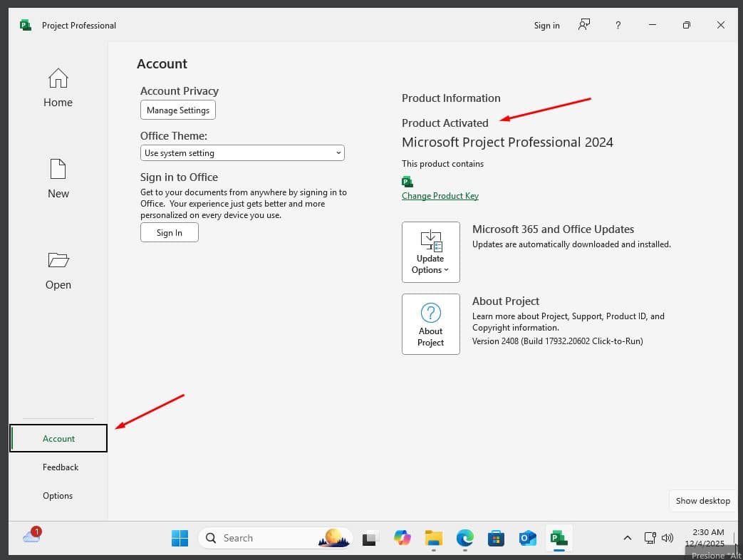This screenshot has height=560, width=743.
Task: Show hidden system tray icons chevron
Action: [x=627, y=538]
